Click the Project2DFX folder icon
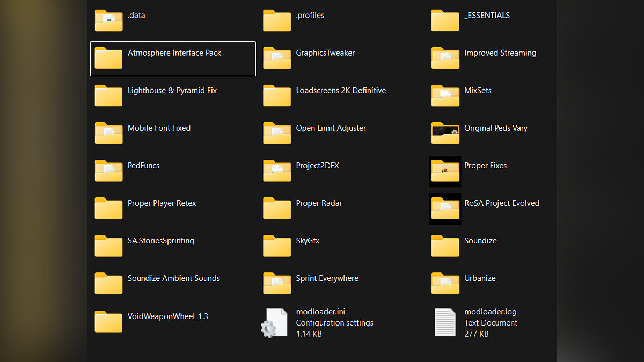Image resolution: width=644 pixels, height=362 pixels. 276,171
